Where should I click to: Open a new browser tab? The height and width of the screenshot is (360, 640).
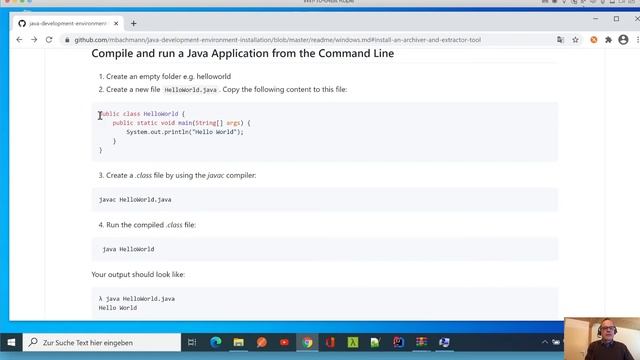133,24
